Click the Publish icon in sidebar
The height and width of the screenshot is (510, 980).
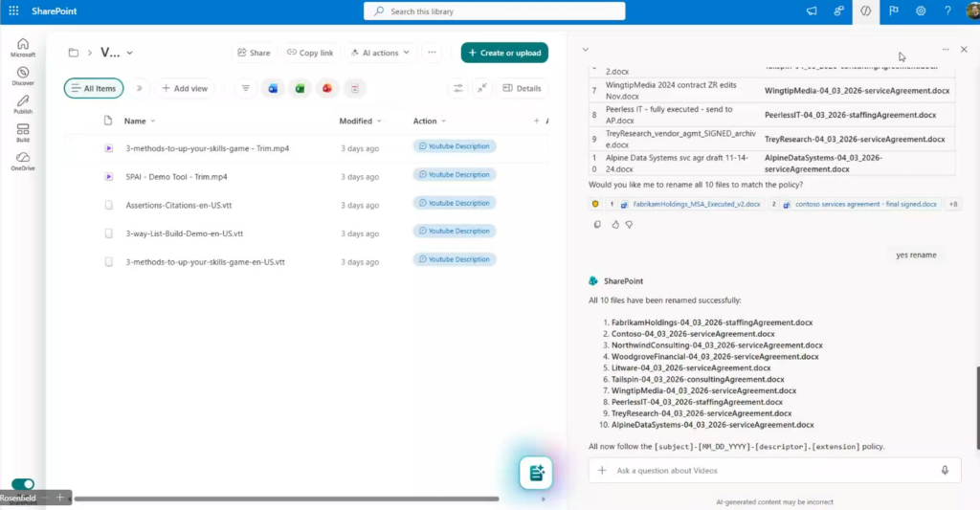point(23,104)
